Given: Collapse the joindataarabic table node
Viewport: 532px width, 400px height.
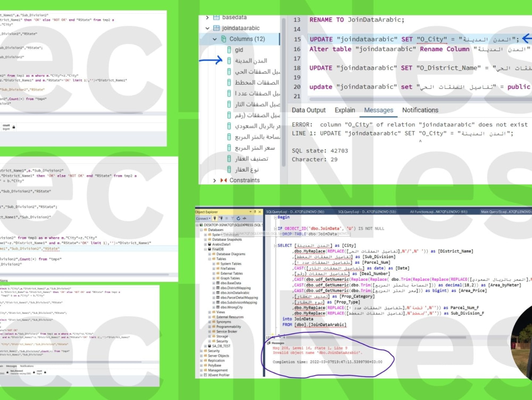Looking at the screenshot, I should tap(207, 28).
